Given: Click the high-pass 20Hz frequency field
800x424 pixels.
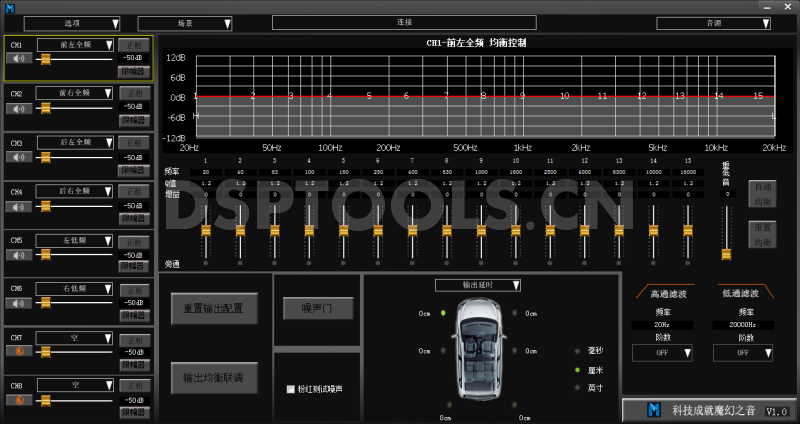Looking at the screenshot, I should (659, 325).
